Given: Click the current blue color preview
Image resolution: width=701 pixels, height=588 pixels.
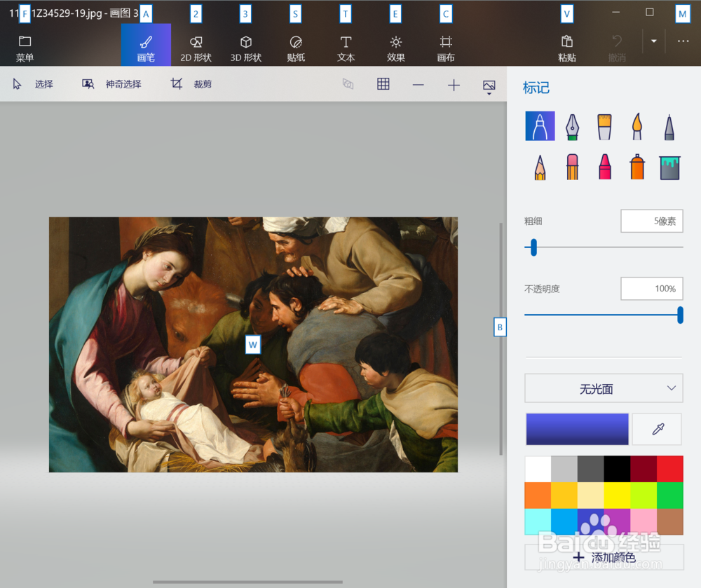Looking at the screenshot, I should coord(577,429).
